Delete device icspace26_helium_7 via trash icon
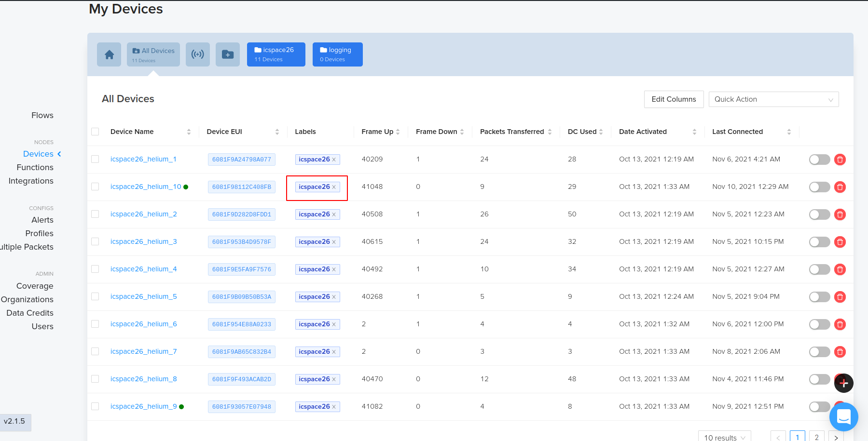Image resolution: width=868 pixels, height=441 pixels. (840, 352)
